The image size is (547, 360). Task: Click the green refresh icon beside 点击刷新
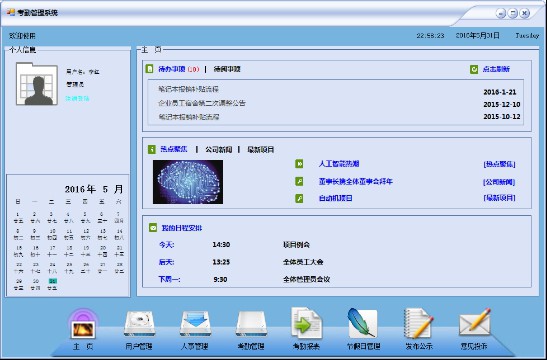coord(474,69)
